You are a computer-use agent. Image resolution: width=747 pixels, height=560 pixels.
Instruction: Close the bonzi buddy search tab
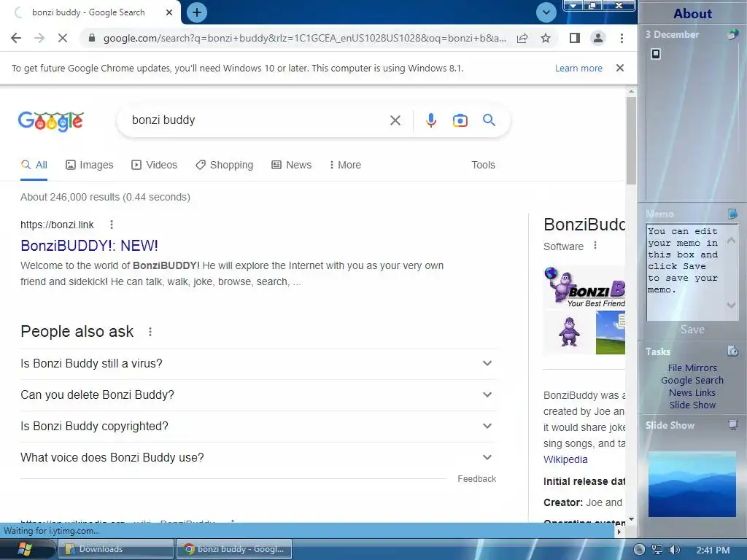pyautogui.click(x=169, y=12)
